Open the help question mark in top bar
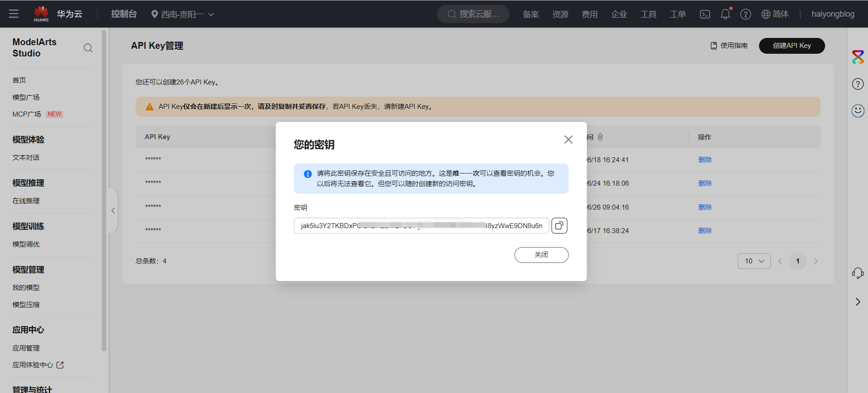This screenshot has width=868, height=393. click(x=745, y=14)
